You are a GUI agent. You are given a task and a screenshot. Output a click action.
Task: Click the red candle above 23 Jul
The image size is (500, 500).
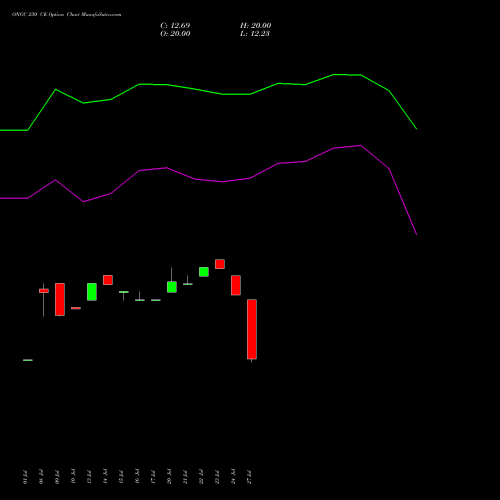[x=220, y=264]
